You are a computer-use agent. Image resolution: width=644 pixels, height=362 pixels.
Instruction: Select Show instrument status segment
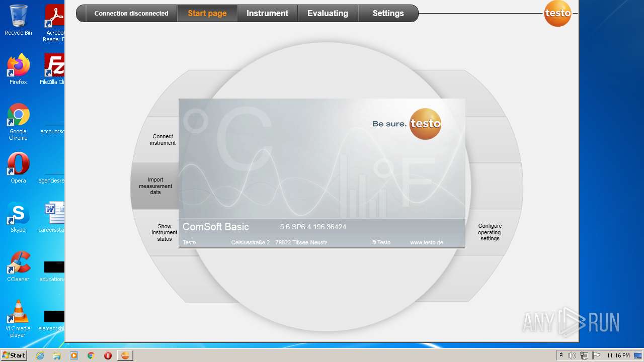tap(165, 233)
